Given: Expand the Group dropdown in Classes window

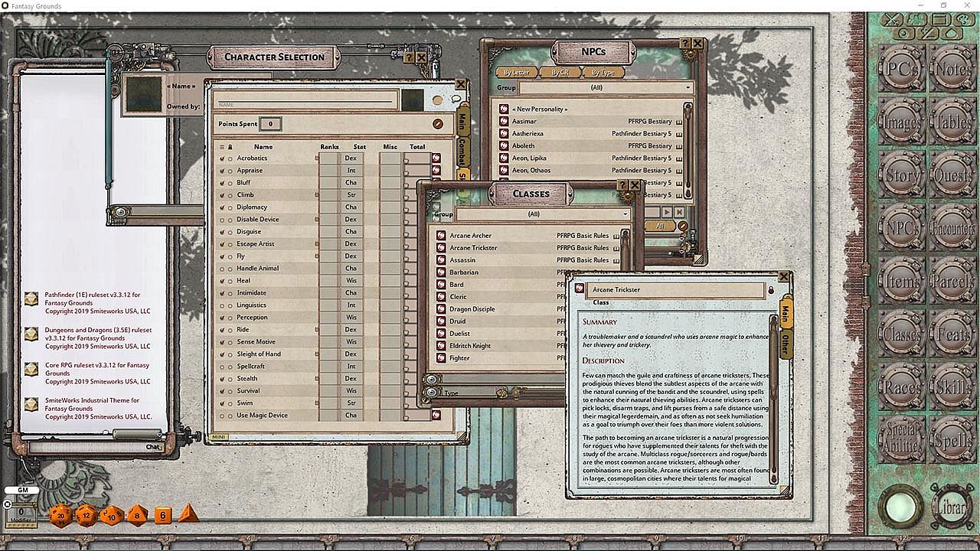Looking at the screenshot, I should pyautogui.click(x=543, y=214).
